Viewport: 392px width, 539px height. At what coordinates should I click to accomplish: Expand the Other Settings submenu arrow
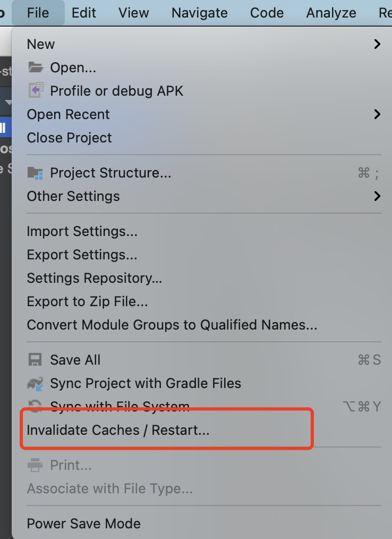click(x=377, y=196)
